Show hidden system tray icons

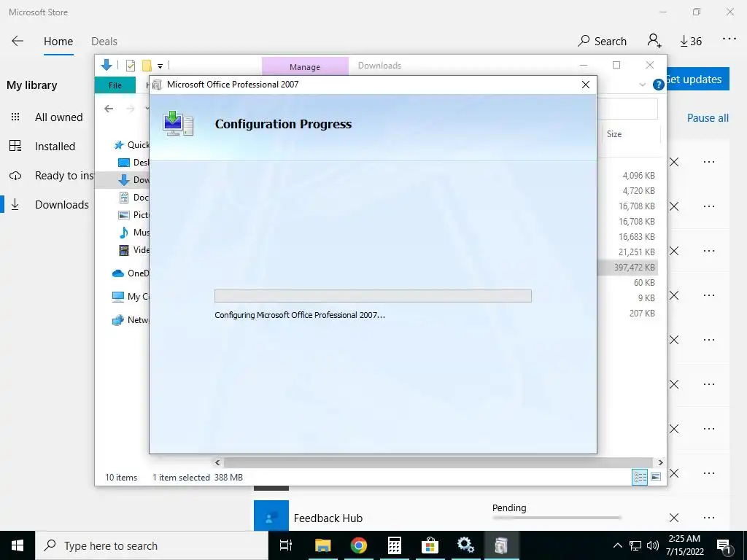(x=617, y=545)
